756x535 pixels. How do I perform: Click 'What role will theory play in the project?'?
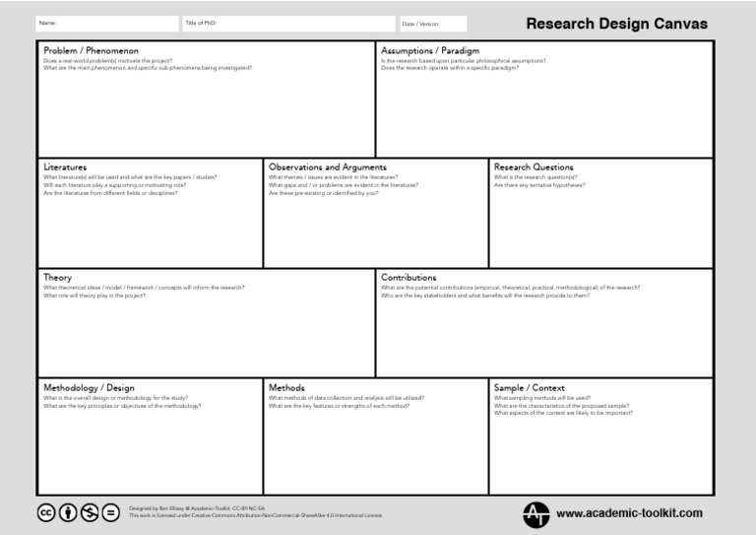coord(94,296)
